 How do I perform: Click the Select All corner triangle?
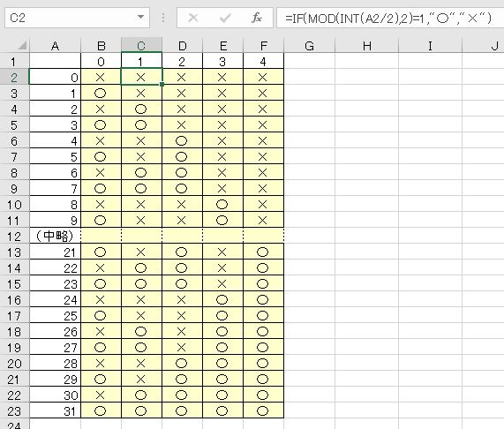tap(22, 46)
